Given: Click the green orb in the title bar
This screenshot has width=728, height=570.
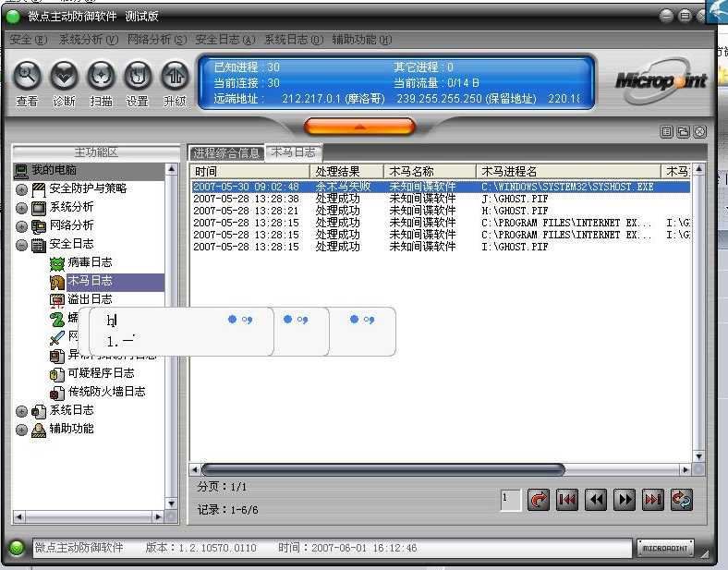Looking at the screenshot, I should [x=13, y=17].
